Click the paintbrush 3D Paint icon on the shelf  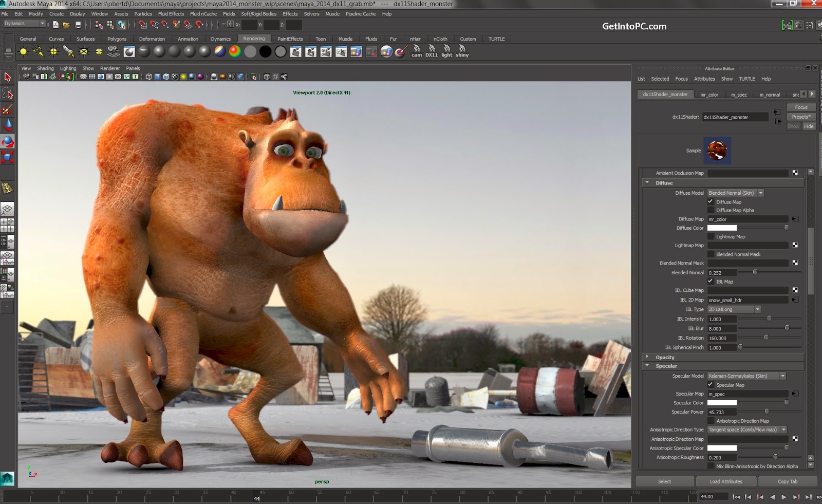(x=401, y=51)
